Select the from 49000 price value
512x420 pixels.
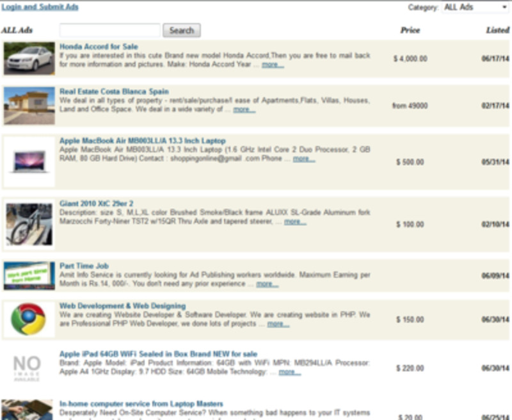coord(410,106)
